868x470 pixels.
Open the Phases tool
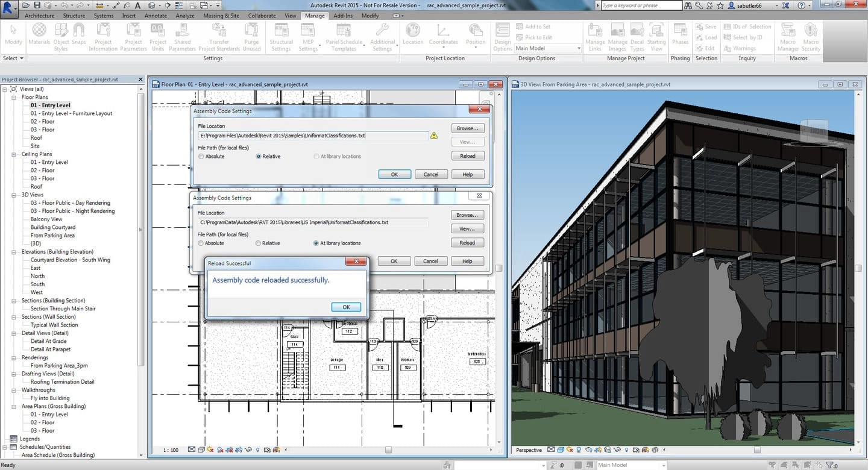[680, 34]
